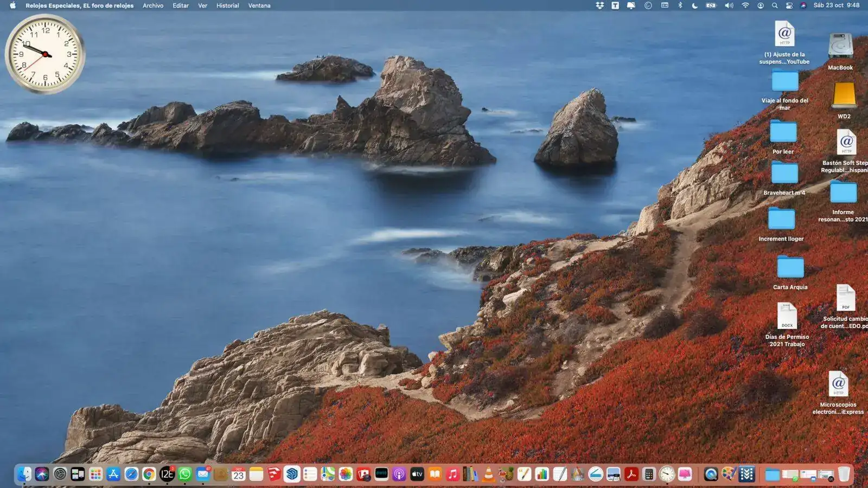Open the Control Center panel
The image size is (868, 488).
tap(790, 5)
